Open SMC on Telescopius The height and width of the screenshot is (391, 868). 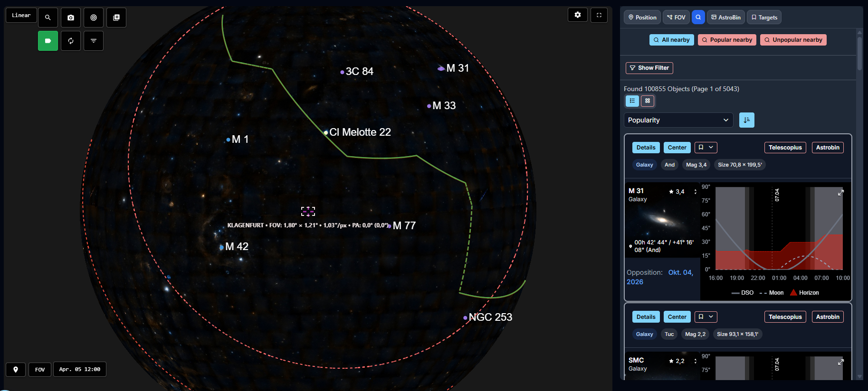pos(785,317)
